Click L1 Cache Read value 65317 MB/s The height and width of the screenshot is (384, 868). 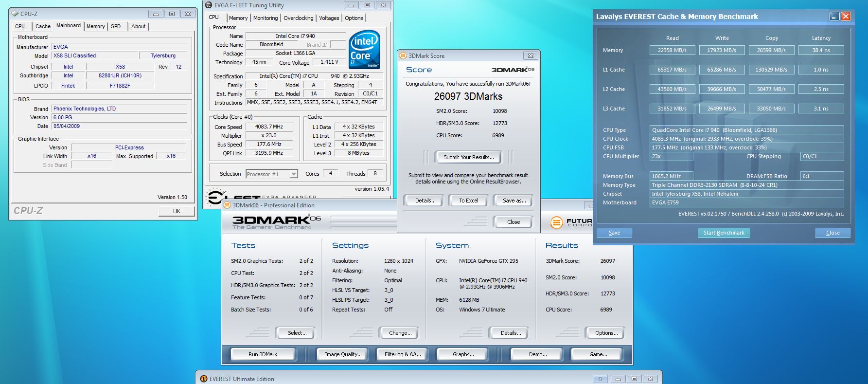672,70
